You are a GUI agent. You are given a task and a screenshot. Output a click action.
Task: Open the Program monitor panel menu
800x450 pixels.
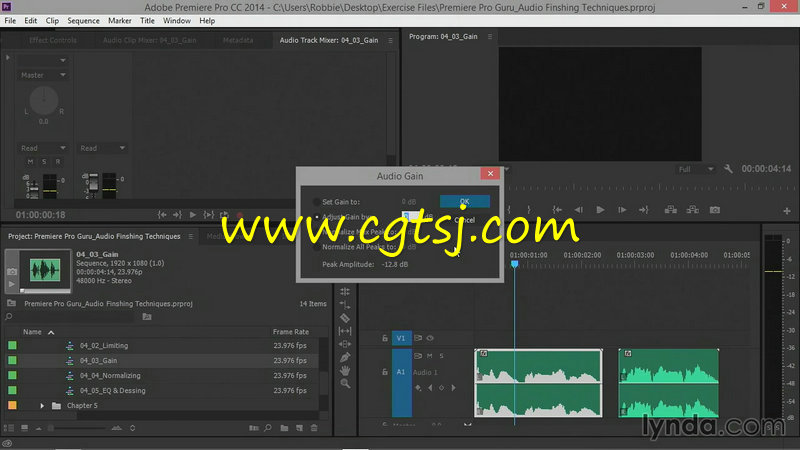[490, 37]
